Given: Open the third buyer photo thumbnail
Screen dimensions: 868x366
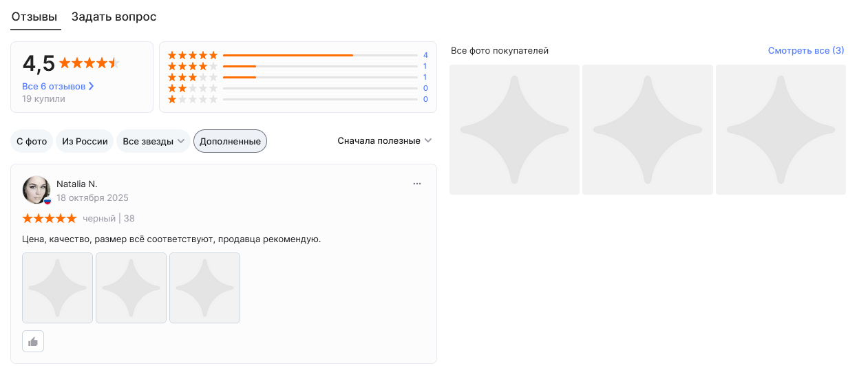Looking at the screenshot, I should pyautogui.click(x=781, y=129).
